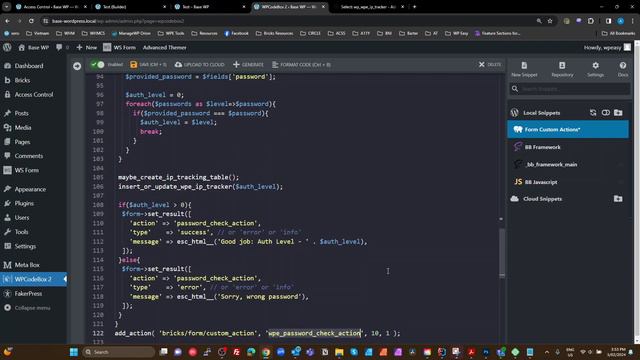This screenshot has height=360, width=640.
Task: Switch to Select wp_wpe_ip_tracker tab
Action: [x=368, y=7]
